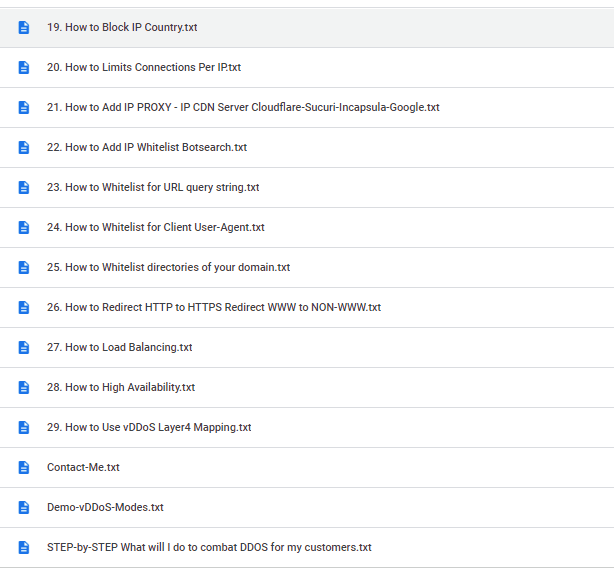614x569 pixels.
Task: Open 26. How to Redirect HTTP to HTTPS file
Action: click(x=213, y=308)
